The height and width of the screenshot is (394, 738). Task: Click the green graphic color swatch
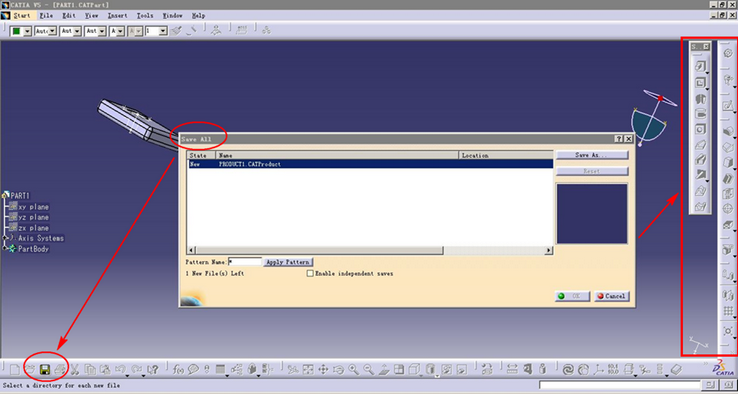(16, 31)
